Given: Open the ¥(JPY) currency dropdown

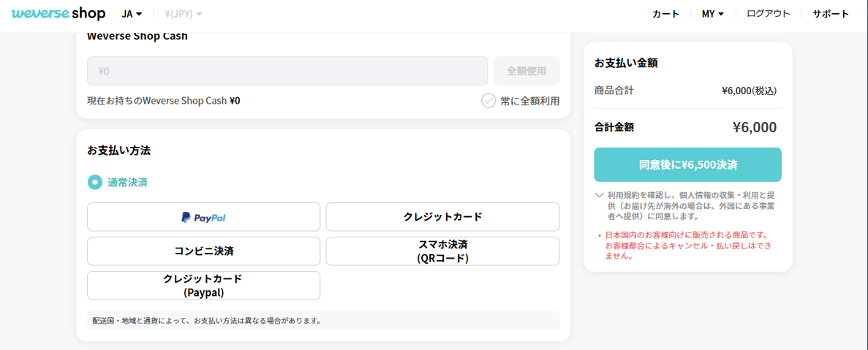Looking at the screenshot, I should coord(184,14).
